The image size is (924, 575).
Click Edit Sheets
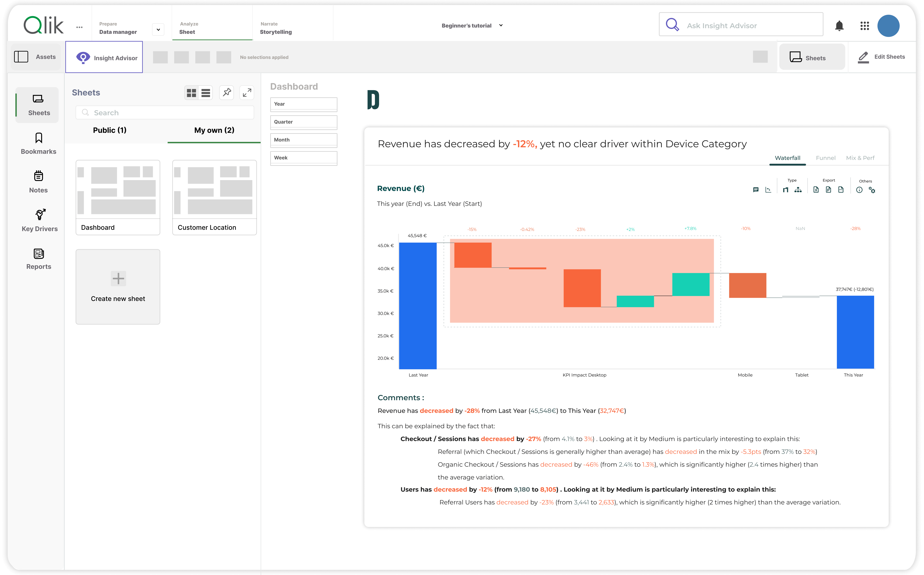click(881, 57)
